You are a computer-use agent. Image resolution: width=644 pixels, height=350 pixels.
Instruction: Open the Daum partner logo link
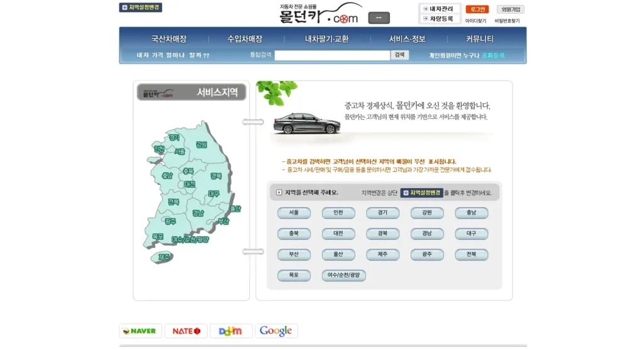231,331
